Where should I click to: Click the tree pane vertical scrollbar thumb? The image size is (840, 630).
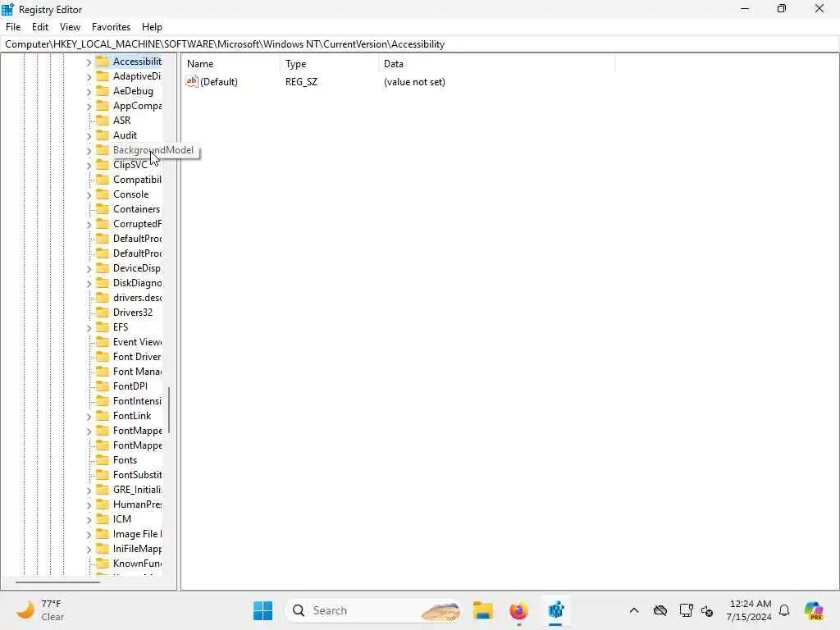click(x=169, y=410)
